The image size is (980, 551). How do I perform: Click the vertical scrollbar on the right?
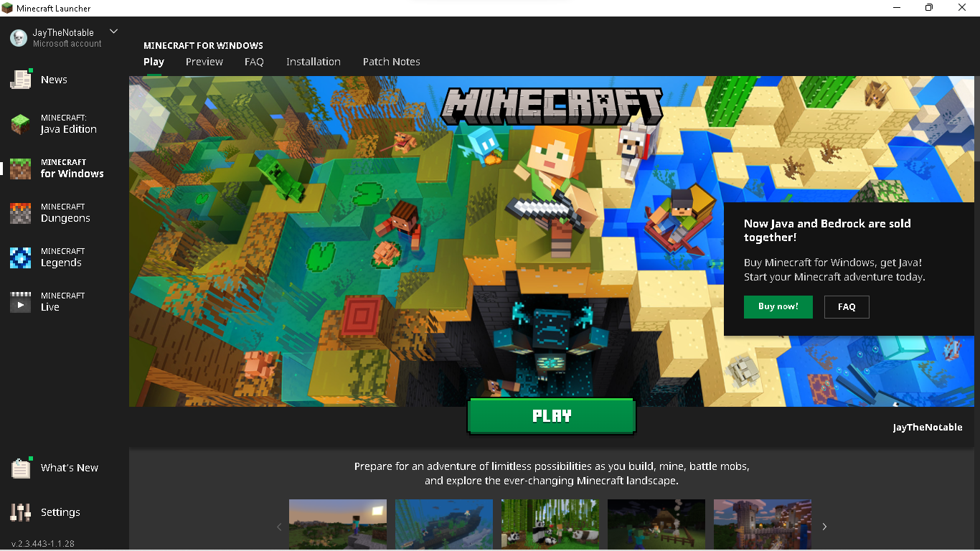(x=977, y=118)
